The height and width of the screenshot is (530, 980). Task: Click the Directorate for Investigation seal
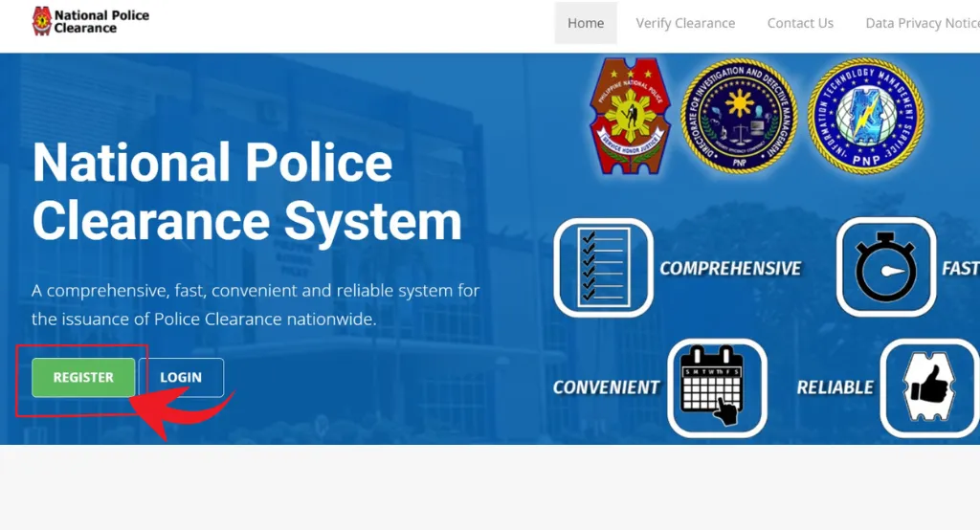pos(739,116)
